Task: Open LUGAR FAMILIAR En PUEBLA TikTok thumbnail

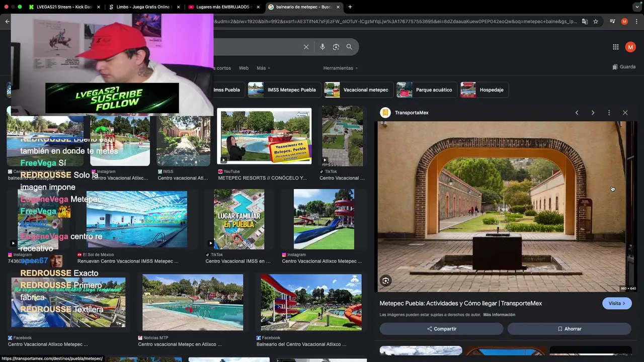Action: pyautogui.click(x=239, y=219)
